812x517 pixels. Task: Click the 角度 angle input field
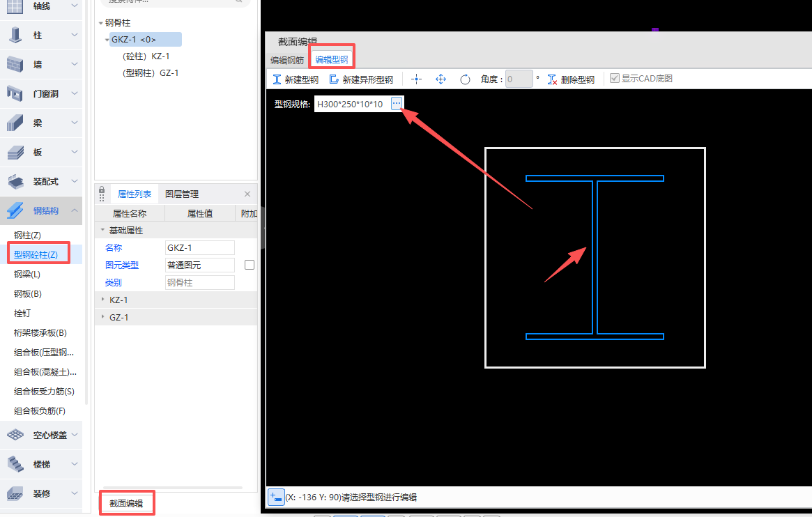[519, 79]
